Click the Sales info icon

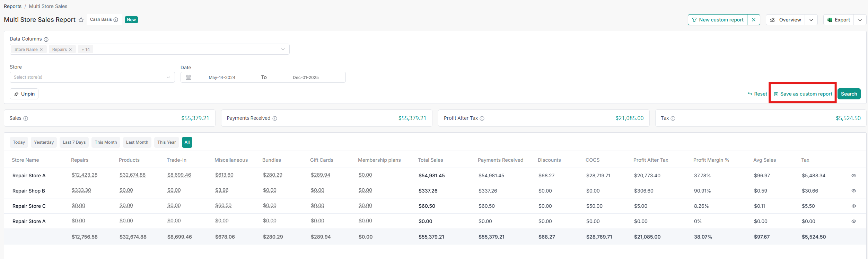coord(26,118)
